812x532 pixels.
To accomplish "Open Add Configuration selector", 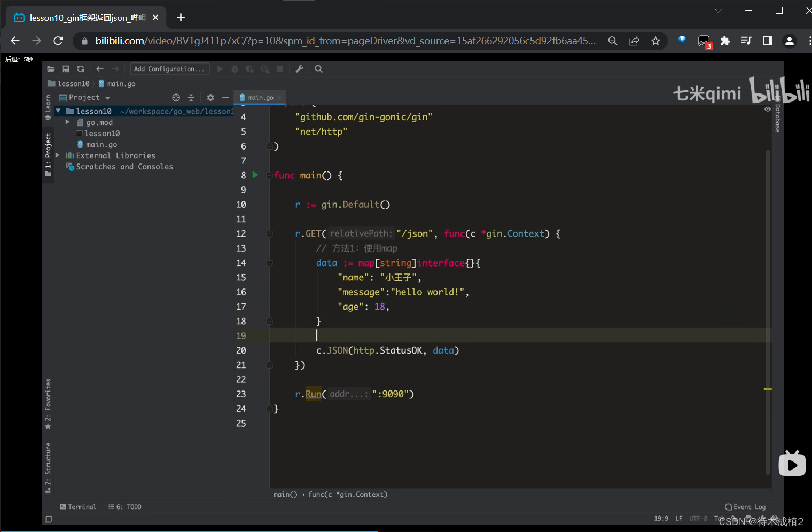I will pos(169,69).
